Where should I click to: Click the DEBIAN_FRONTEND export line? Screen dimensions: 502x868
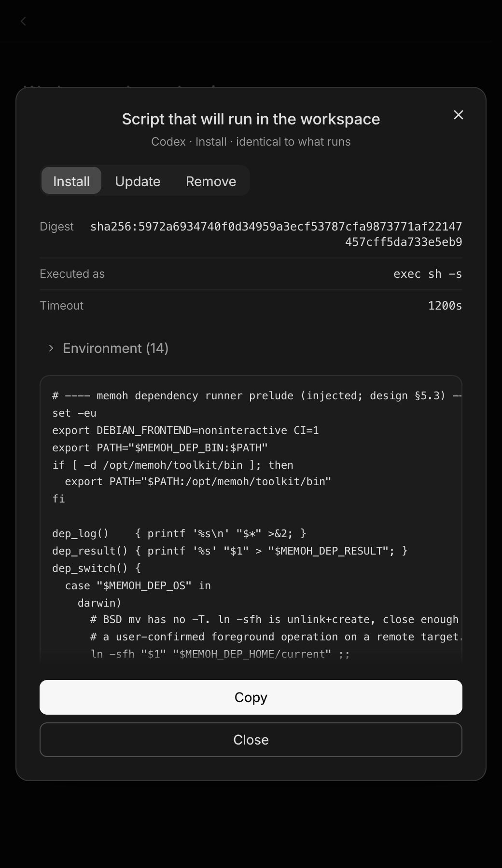click(185, 430)
